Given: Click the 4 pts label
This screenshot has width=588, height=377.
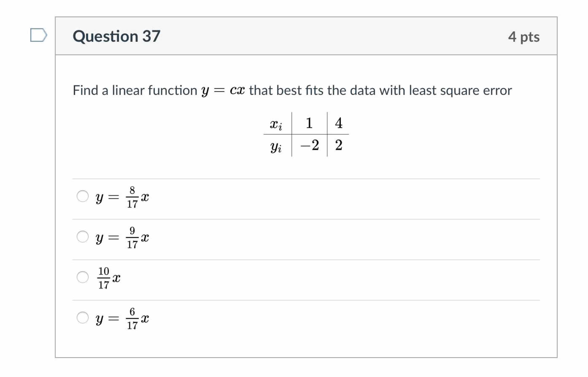Looking at the screenshot, I should click(523, 37).
